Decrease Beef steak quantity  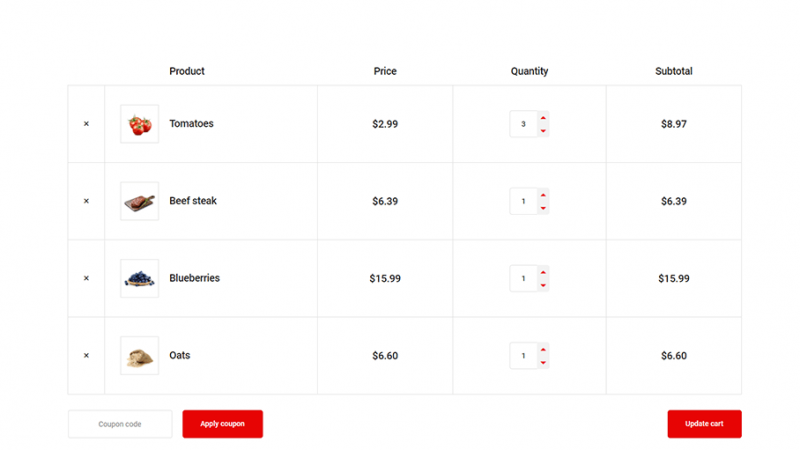click(543, 208)
